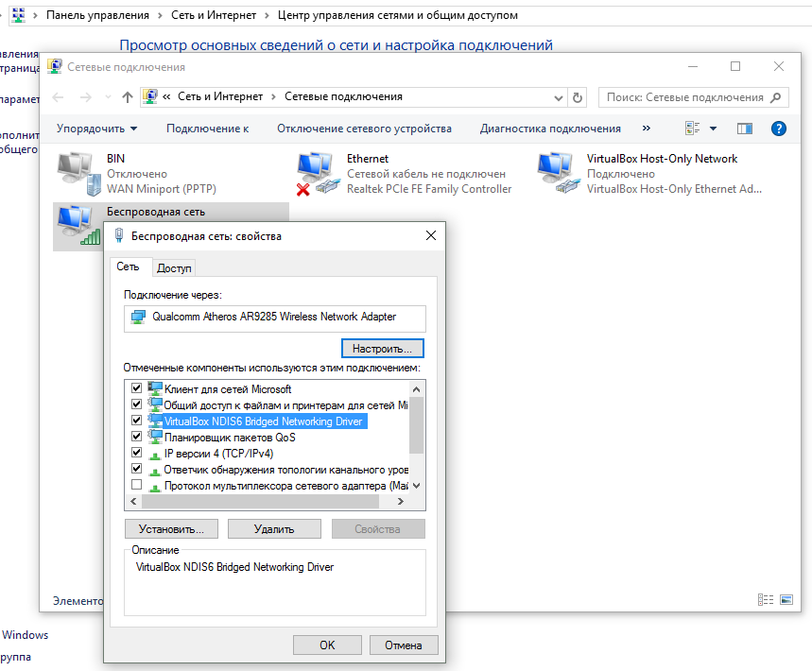Switch to the Сеть tab
812x671 pixels.
[x=128, y=267]
